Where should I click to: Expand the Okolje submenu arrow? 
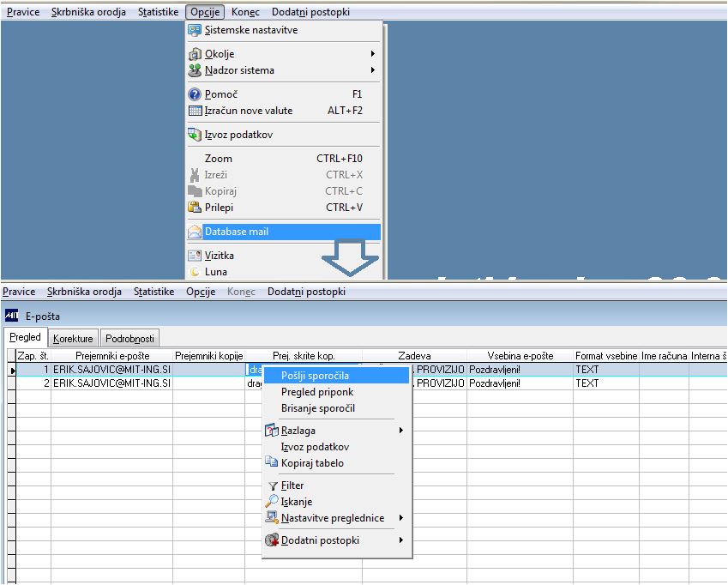[372, 54]
